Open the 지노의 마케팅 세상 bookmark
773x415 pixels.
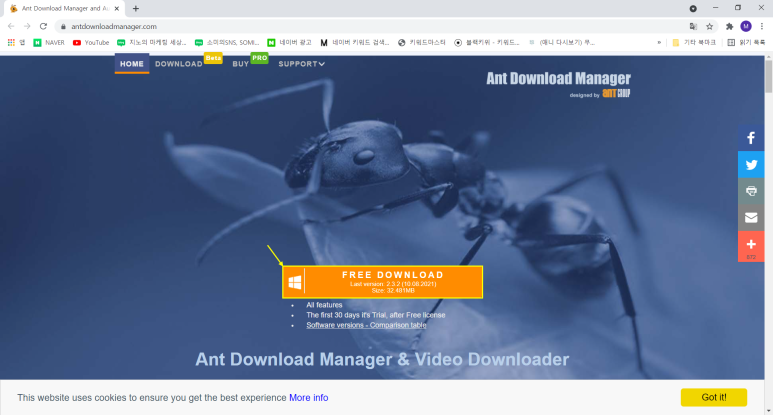coord(151,43)
